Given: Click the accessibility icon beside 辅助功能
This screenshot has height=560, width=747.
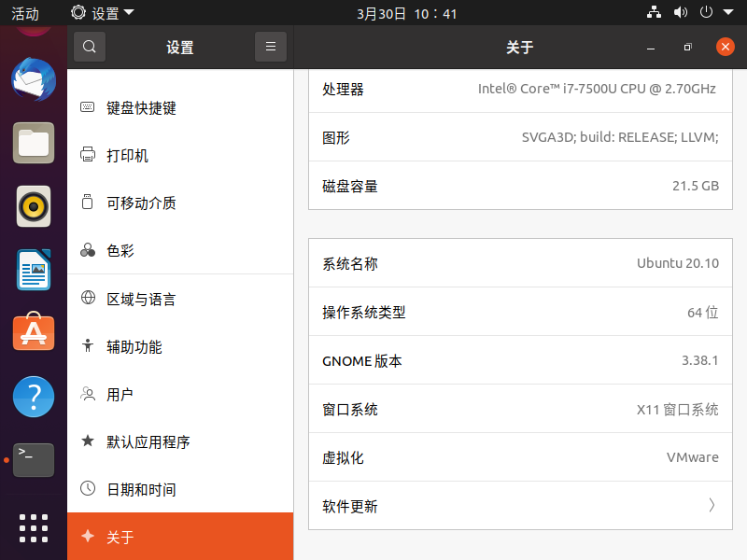Looking at the screenshot, I should (87, 345).
